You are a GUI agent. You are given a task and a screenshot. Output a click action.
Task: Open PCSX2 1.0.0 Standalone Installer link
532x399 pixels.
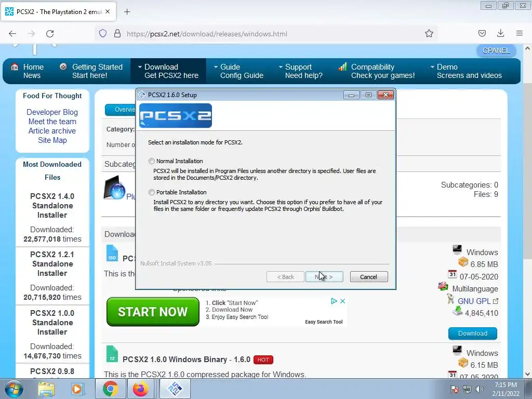[x=52, y=322]
